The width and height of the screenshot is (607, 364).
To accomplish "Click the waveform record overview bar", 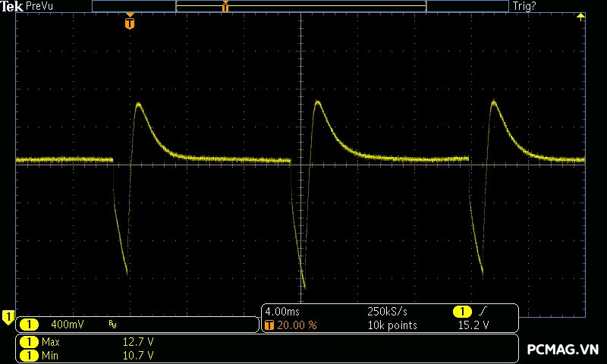I will pyautogui.click(x=300, y=6).
